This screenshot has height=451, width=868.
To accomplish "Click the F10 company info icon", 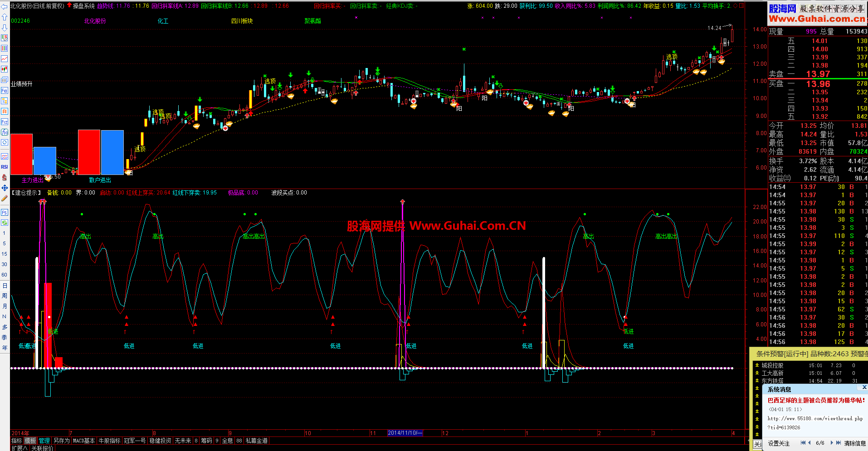I will click(5, 90).
